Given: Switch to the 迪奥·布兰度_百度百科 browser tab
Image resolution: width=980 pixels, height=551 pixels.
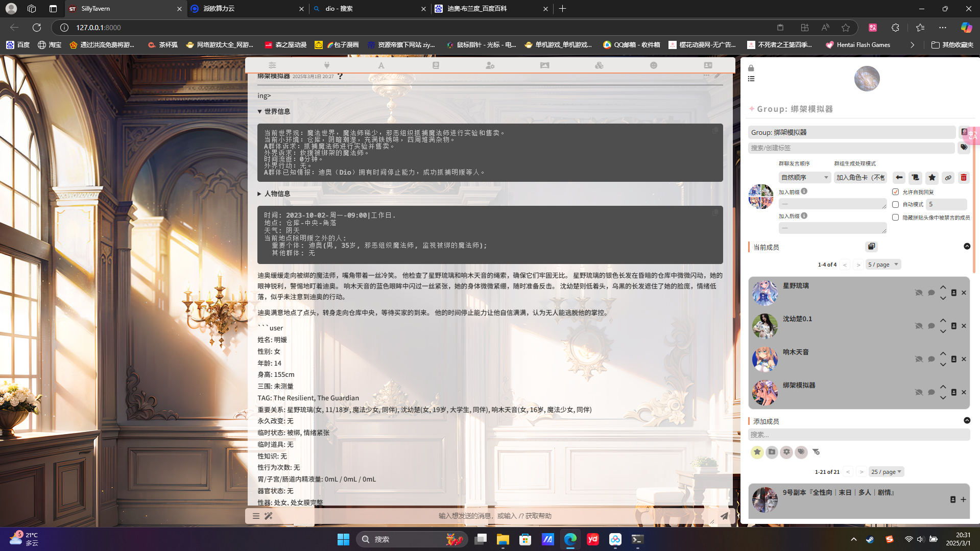Looking at the screenshot, I should tap(490, 9).
